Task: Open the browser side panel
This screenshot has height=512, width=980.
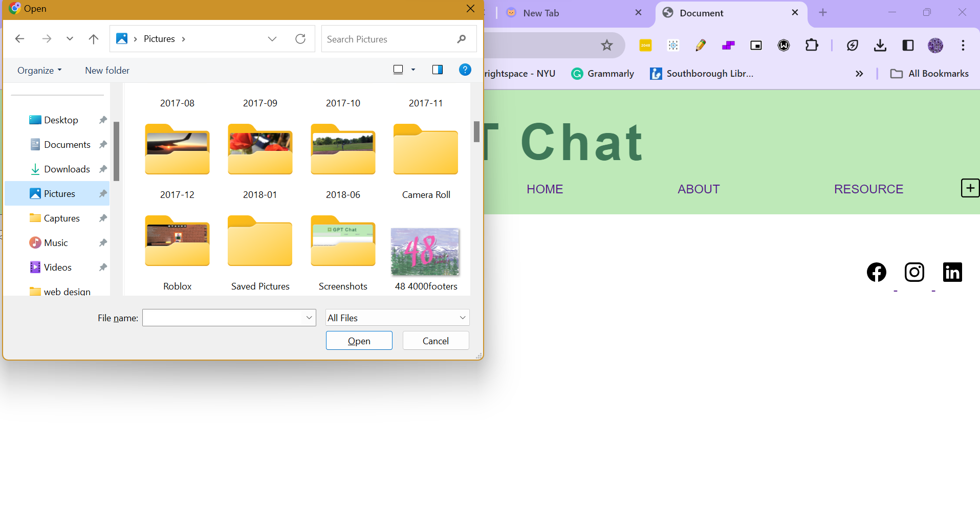Action: (x=908, y=45)
